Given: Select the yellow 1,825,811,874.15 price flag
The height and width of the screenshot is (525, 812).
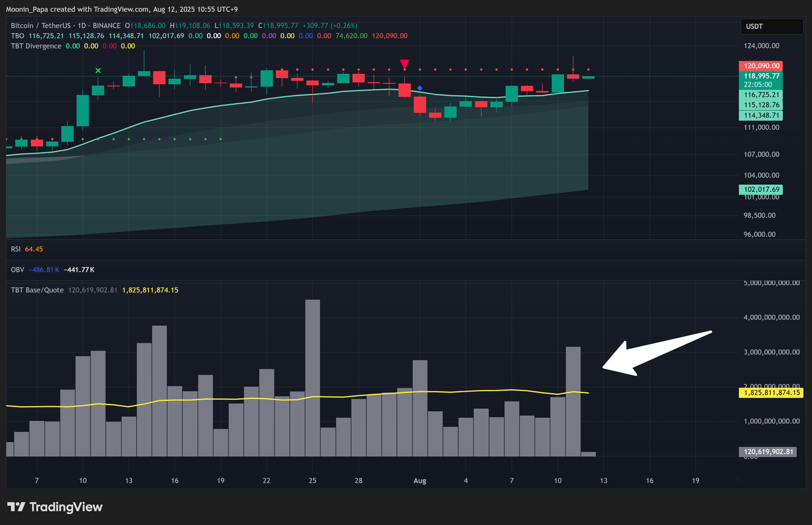Looking at the screenshot, I should 771,392.
